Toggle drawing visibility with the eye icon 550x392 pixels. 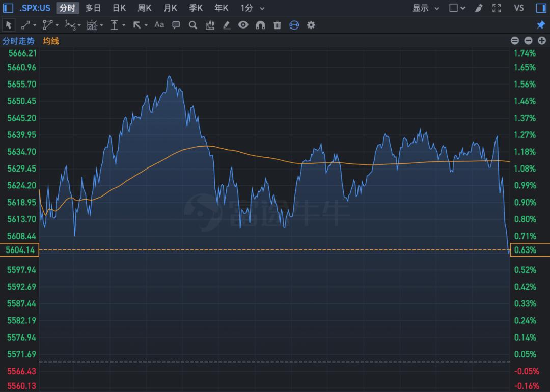[x=243, y=25]
